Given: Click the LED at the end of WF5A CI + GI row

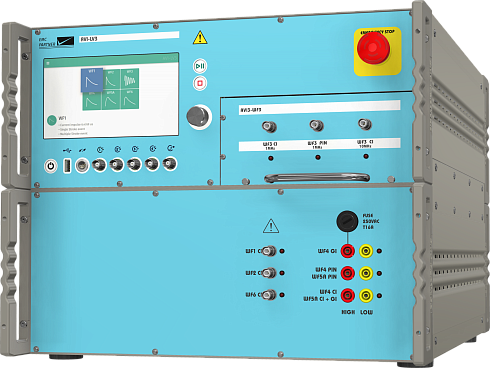Looking at the screenshot, I should tap(379, 296).
